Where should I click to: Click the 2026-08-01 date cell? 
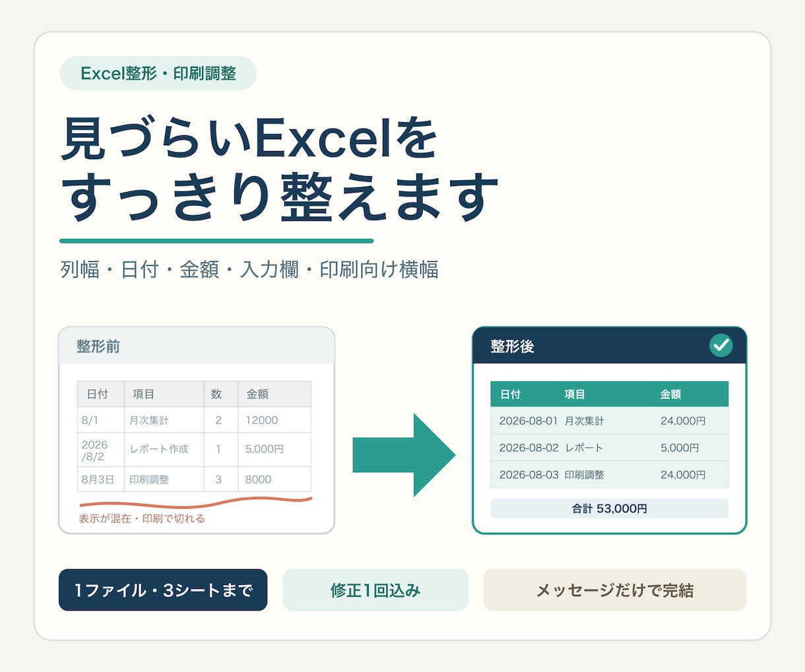pyautogui.click(x=529, y=421)
